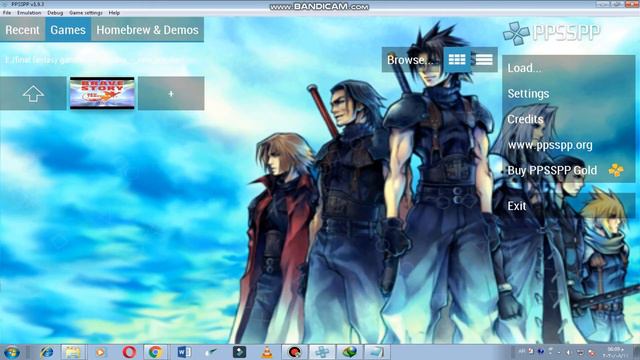Viewport: 640px width, 360px height.
Task: Open the Homebrew & Demos tab
Action: pos(147,30)
